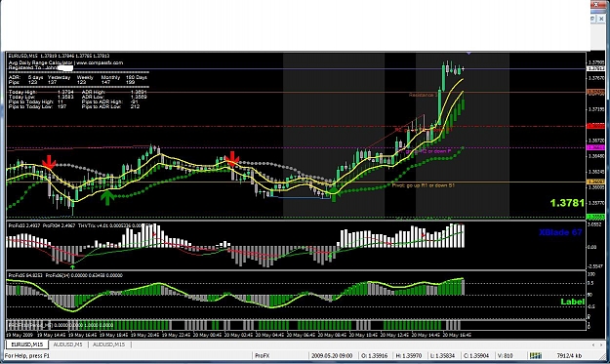Click the EURUSD,M15 chart header quote text
610x364 pixels.
60,56
